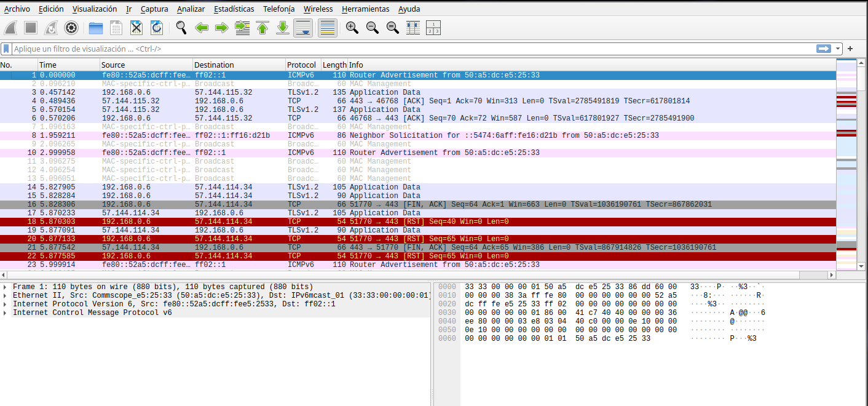Restart the current capture

click(x=51, y=28)
